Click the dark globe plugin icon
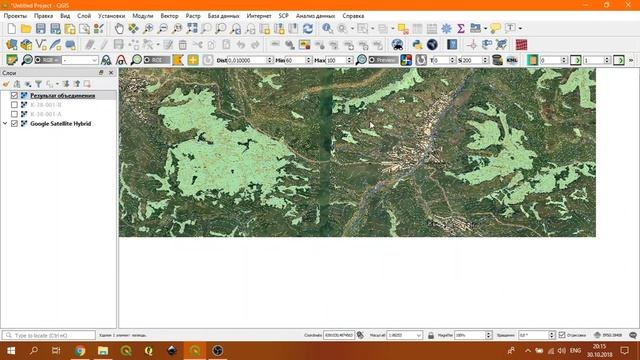 tap(432, 44)
